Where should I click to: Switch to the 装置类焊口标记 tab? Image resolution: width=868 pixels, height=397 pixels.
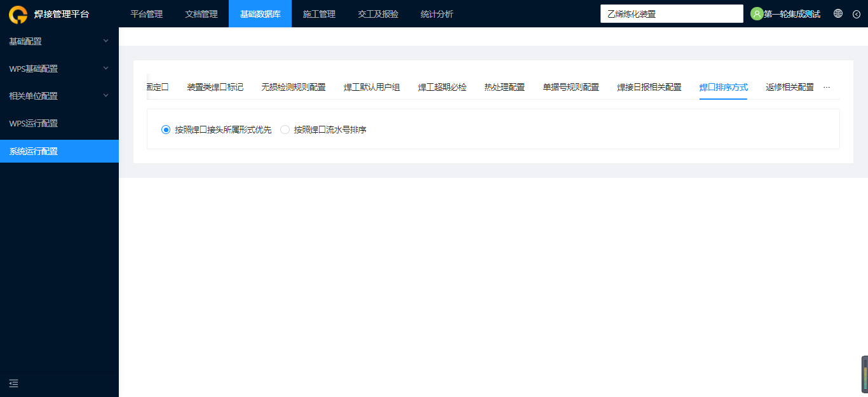pyautogui.click(x=215, y=87)
